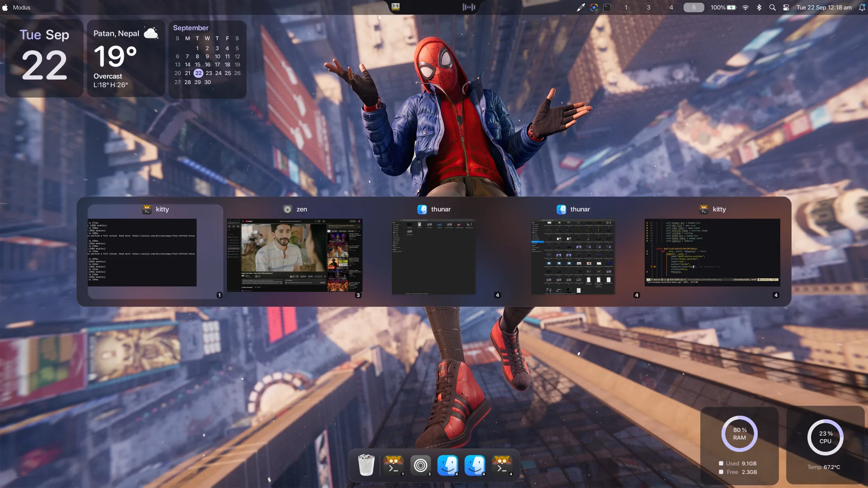Switch to workspace 3 in the top bar
The width and height of the screenshot is (868, 488).
coord(649,7)
